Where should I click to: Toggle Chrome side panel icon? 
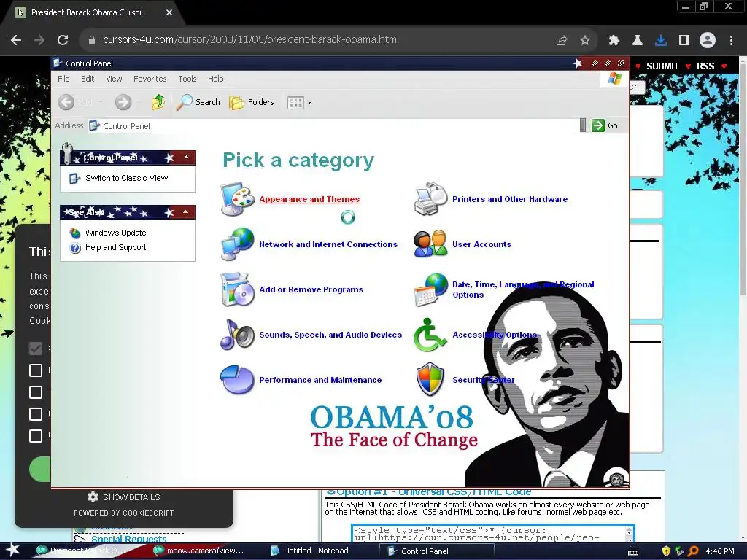coord(684,41)
